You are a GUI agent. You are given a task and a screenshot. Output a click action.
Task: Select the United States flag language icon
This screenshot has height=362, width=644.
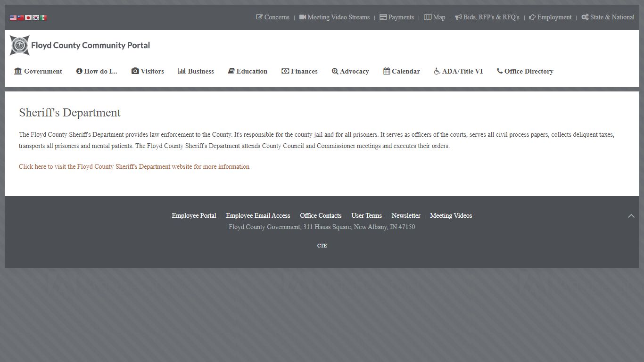(x=13, y=17)
